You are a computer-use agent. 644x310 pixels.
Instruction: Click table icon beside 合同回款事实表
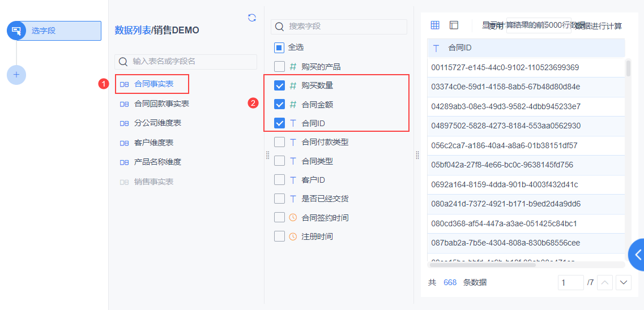coord(124,104)
